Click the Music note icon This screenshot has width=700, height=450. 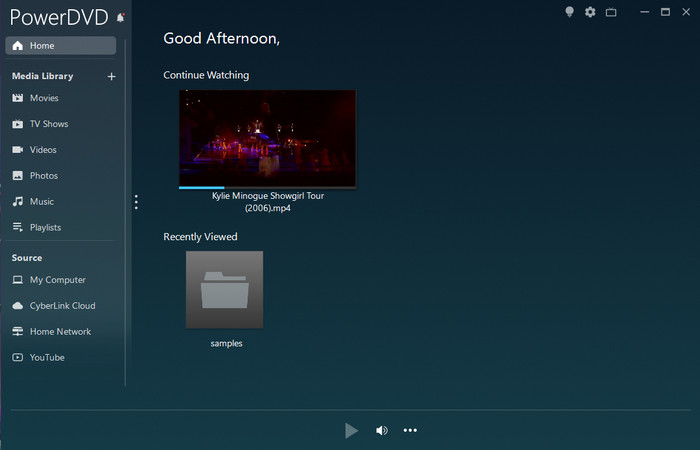coord(18,201)
